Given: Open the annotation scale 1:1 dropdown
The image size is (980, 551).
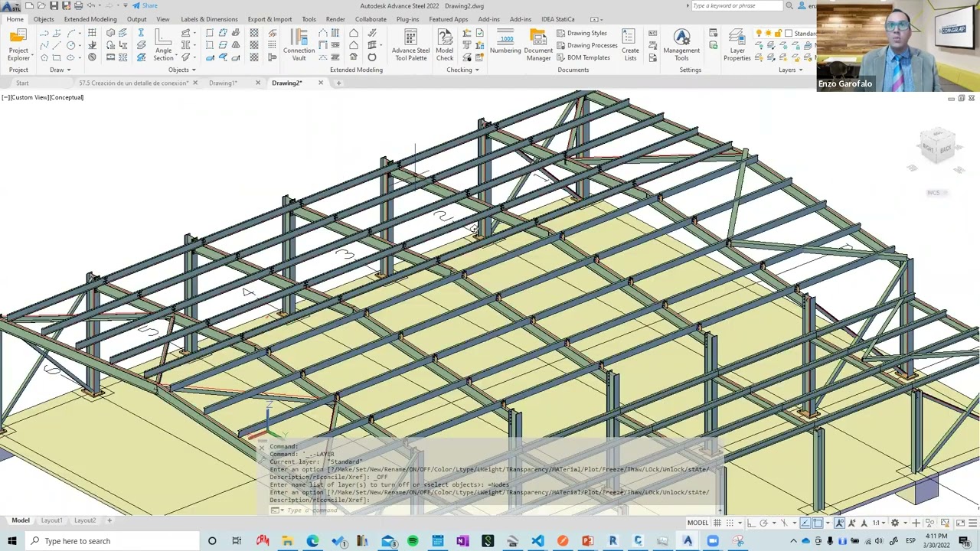Looking at the screenshot, I should pyautogui.click(x=878, y=523).
